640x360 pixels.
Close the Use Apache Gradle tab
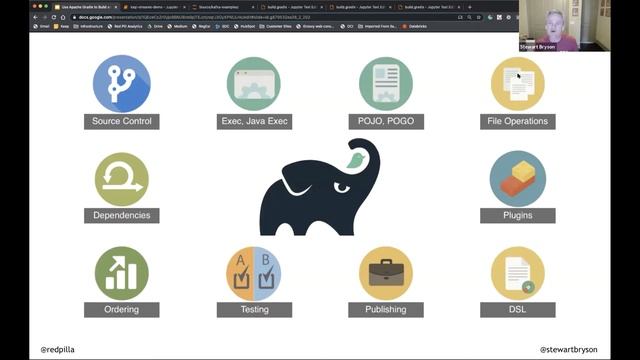[116, 7]
